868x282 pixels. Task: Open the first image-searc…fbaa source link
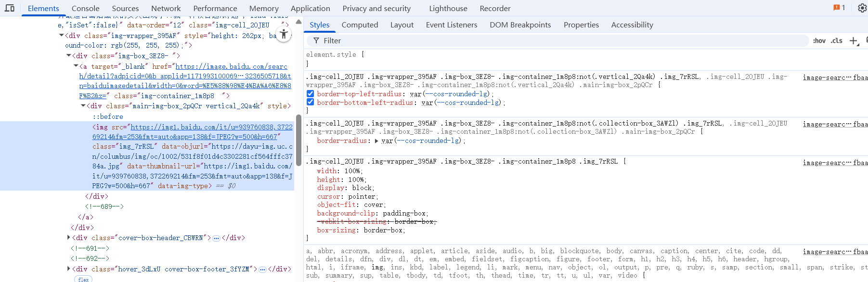click(835, 77)
